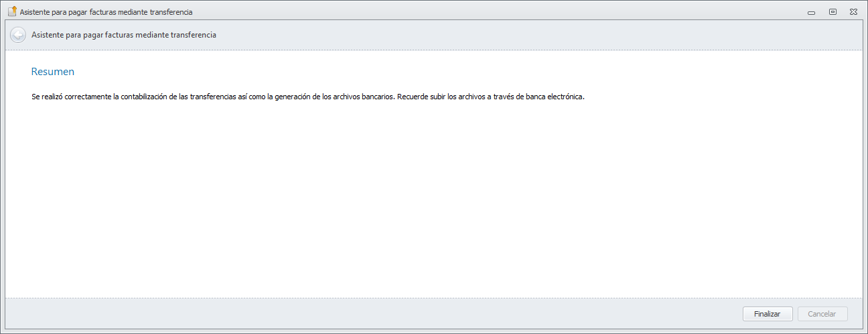Close the wizard window
868x334 pixels.
tap(853, 11)
